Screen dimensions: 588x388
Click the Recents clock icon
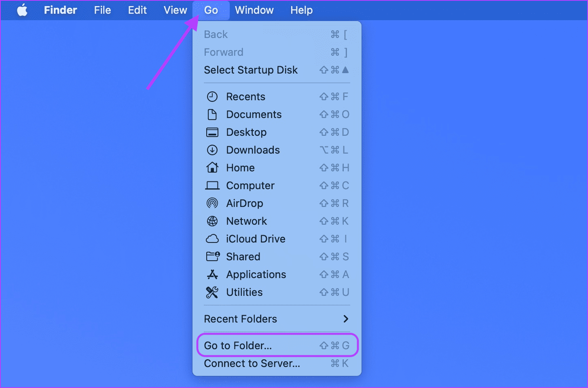tap(212, 97)
